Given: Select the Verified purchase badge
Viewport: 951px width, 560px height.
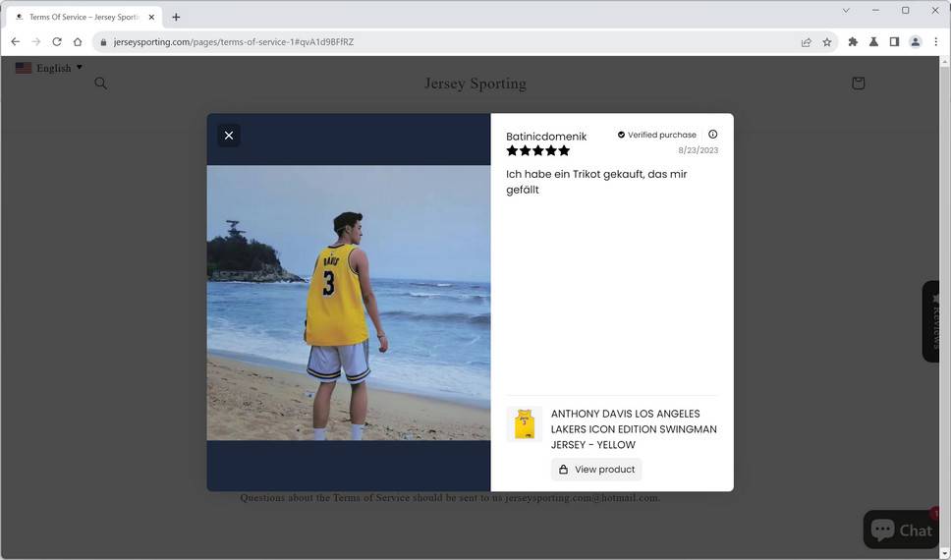Looking at the screenshot, I should tap(657, 135).
